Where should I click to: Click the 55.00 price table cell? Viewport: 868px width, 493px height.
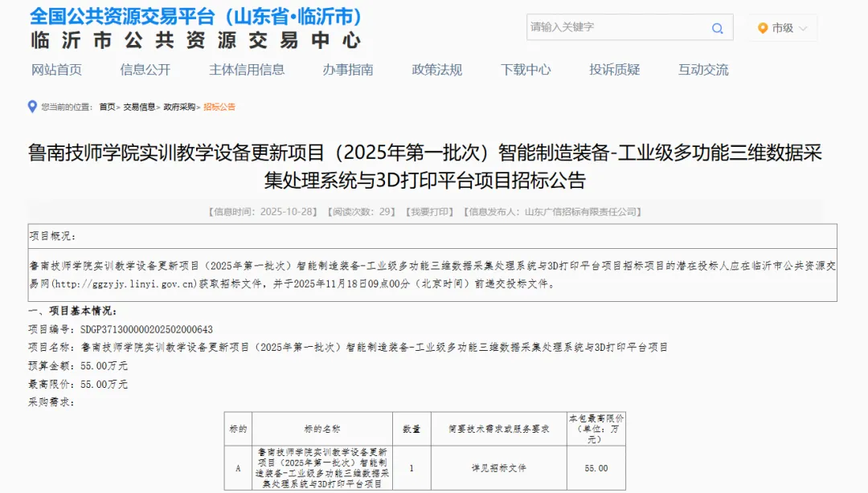point(596,468)
